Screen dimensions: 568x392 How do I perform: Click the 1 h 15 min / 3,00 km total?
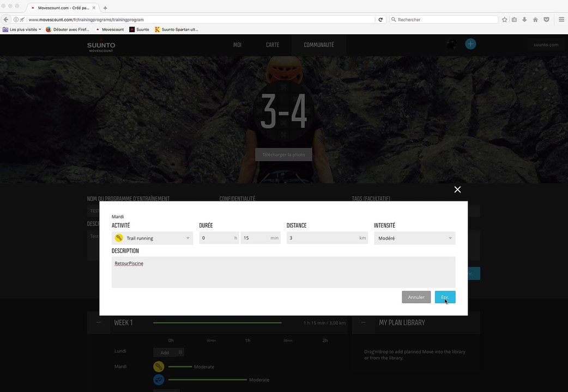tap(324, 323)
